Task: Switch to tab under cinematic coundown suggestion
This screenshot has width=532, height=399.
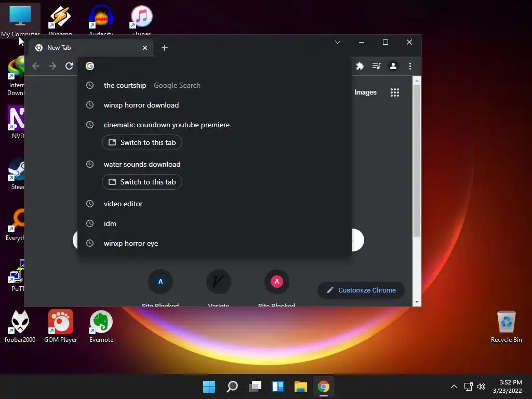Action: coord(142,142)
